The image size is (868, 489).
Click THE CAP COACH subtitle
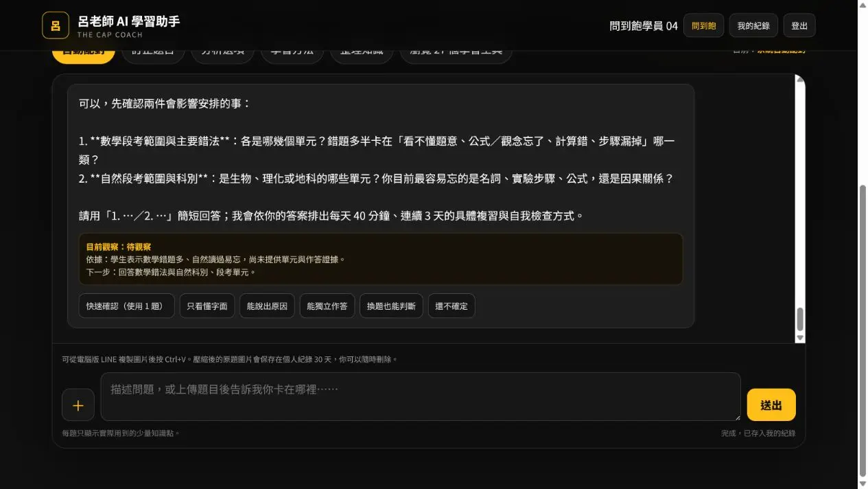(x=110, y=35)
